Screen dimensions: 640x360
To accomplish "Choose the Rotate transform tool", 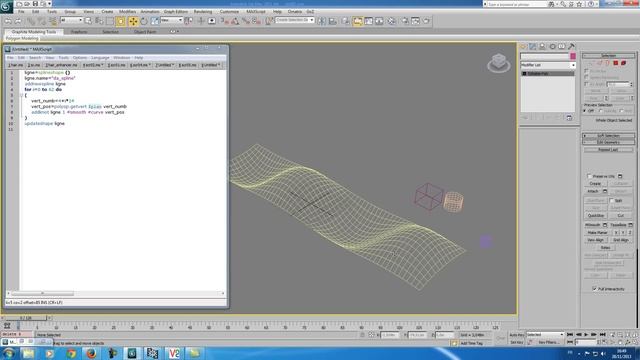I will click(x=144, y=21).
